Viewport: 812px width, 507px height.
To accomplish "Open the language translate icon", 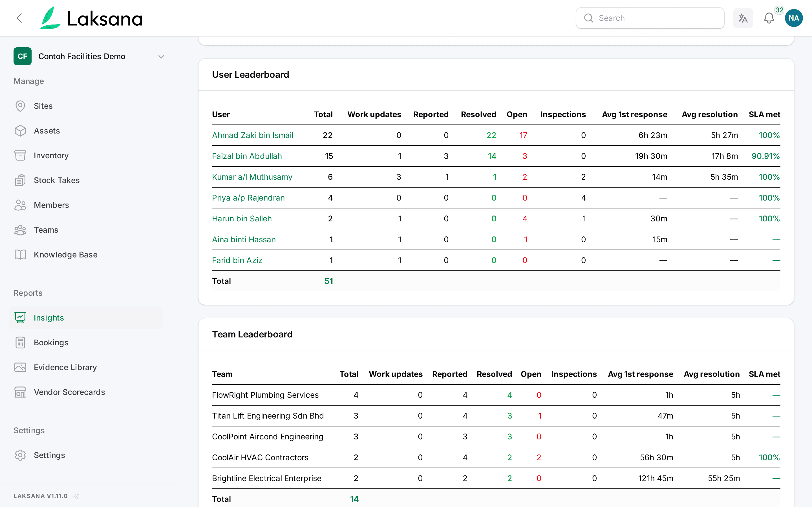I will (743, 18).
